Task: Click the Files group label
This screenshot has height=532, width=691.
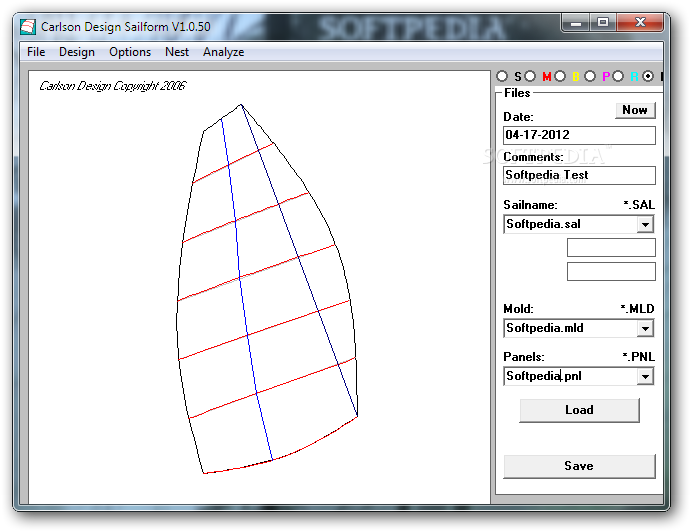Action: 517,93
